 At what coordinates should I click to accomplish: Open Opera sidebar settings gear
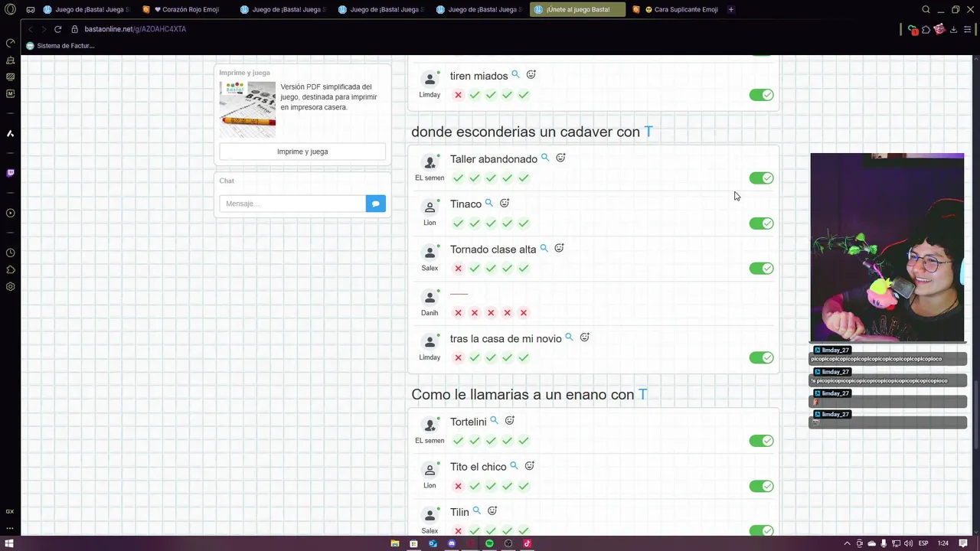tap(10, 286)
